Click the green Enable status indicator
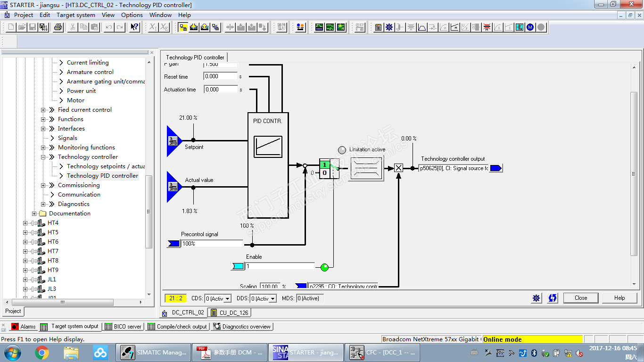644x362 pixels. point(324,267)
